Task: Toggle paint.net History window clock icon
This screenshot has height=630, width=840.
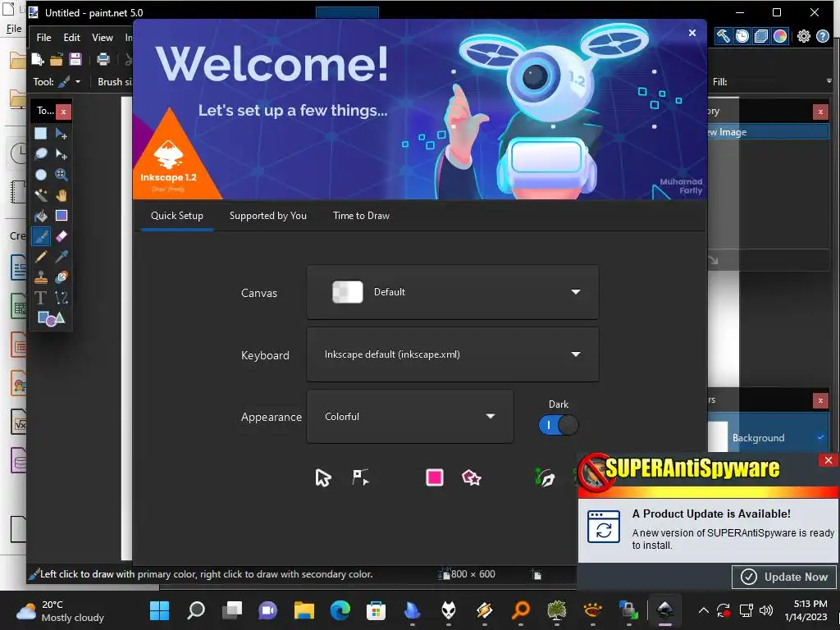Action: pos(742,36)
